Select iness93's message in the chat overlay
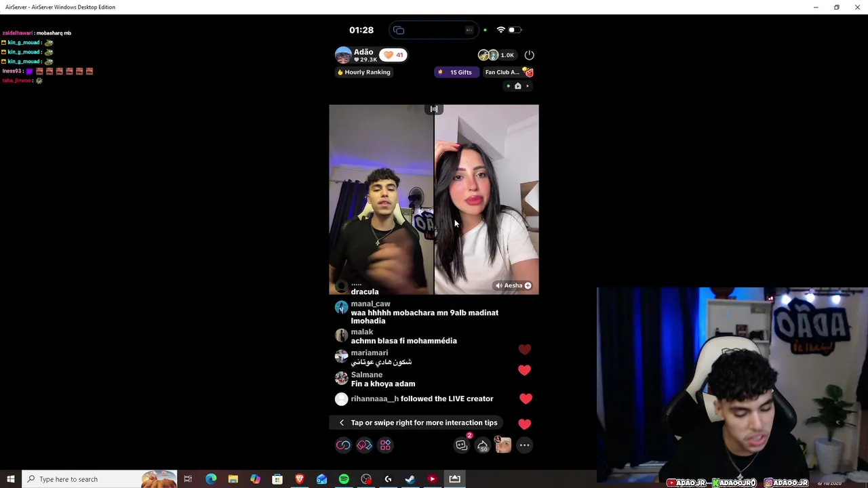 coord(47,71)
